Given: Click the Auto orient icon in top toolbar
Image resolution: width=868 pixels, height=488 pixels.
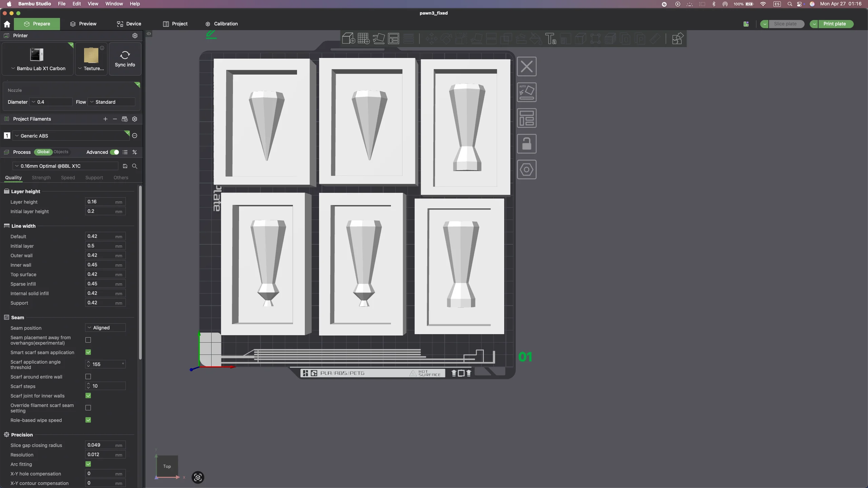Looking at the screenshot, I should [x=378, y=39].
